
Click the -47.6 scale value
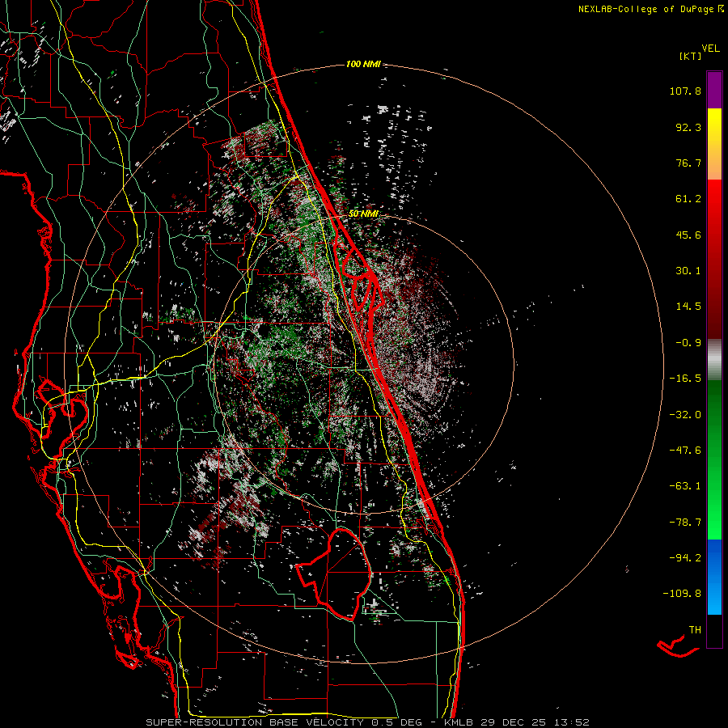pos(685,451)
